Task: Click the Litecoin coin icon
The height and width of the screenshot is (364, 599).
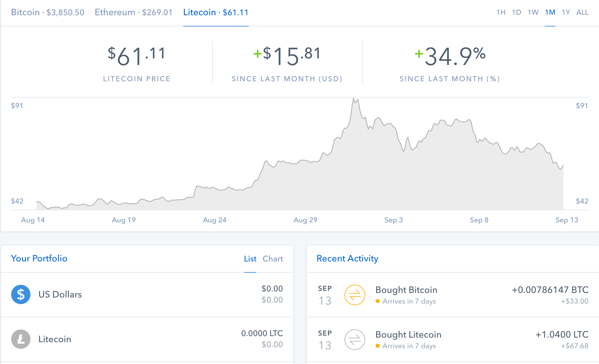Action: 21,339
